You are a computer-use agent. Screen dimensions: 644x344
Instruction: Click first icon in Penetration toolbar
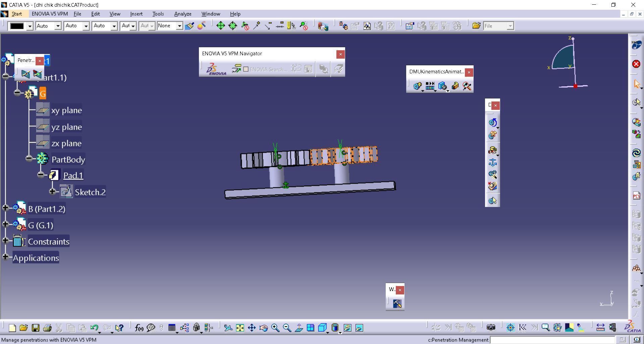pyautogui.click(x=25, y=74)
